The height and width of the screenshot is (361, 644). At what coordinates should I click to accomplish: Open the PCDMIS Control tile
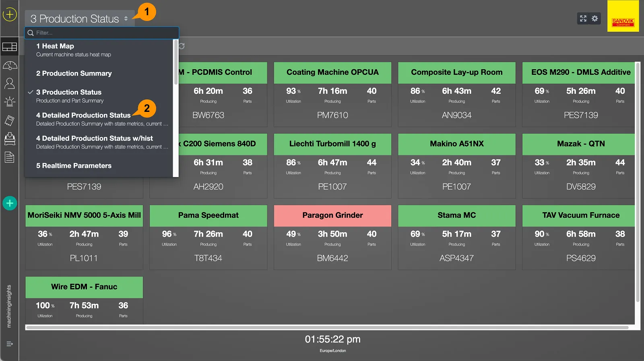pos(223,94)
